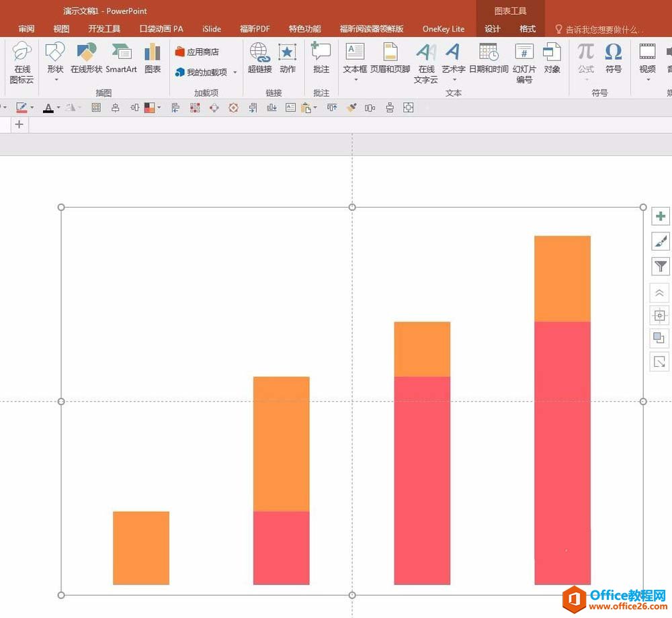Click the orange diamond toolbar icon
The height and width of the screenshot is (618, 672).
click(x=233, y=107)
